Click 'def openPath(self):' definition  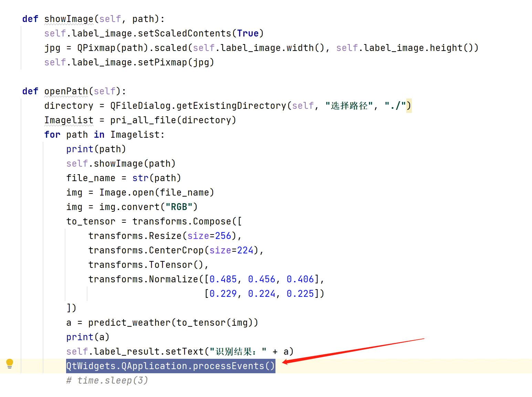pos(74,91)
